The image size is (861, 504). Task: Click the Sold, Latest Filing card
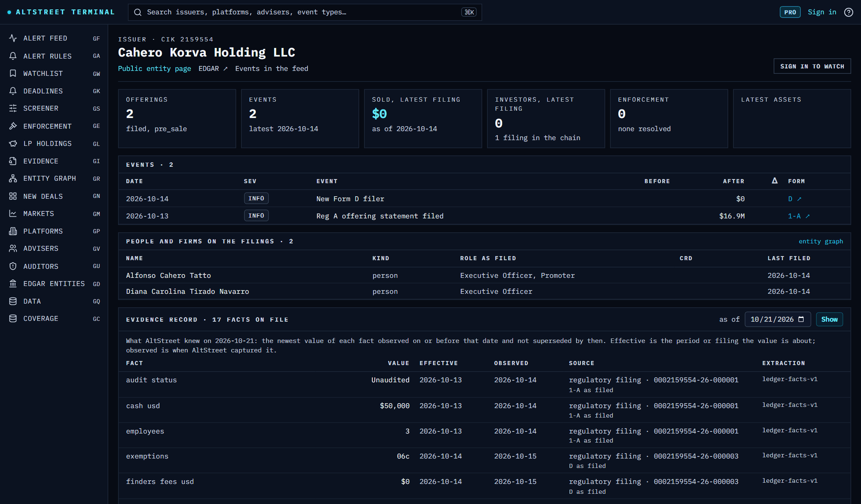[x=423, y=118]
